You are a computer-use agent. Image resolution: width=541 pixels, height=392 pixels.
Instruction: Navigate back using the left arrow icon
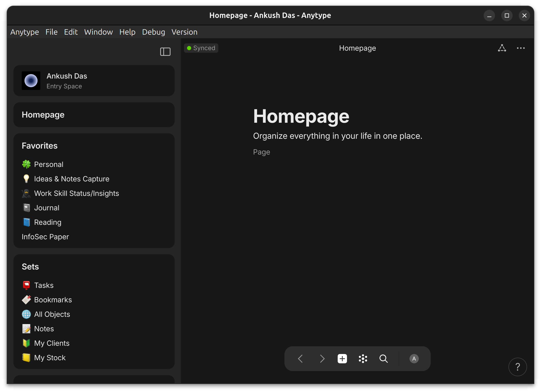click(300, 359)
